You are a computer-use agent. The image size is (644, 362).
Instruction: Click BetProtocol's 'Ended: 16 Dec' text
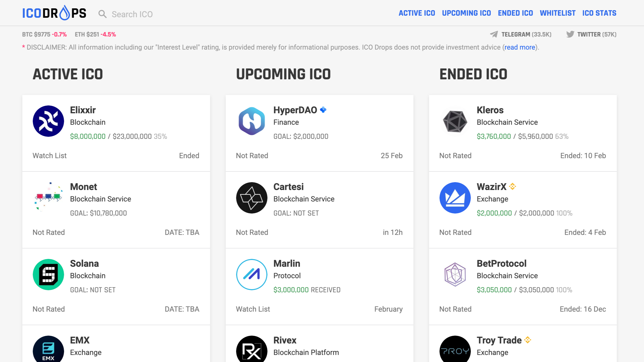click(583, 309)
